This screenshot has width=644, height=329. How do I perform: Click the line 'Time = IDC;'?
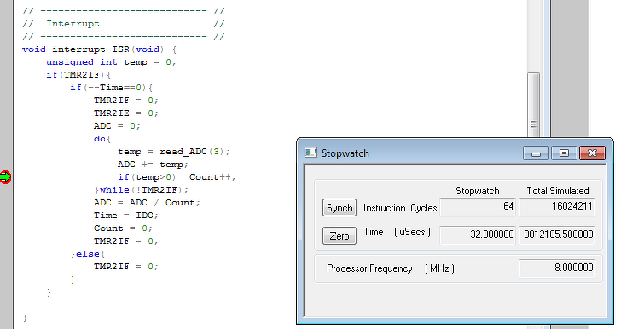click(x=125, y=216)
